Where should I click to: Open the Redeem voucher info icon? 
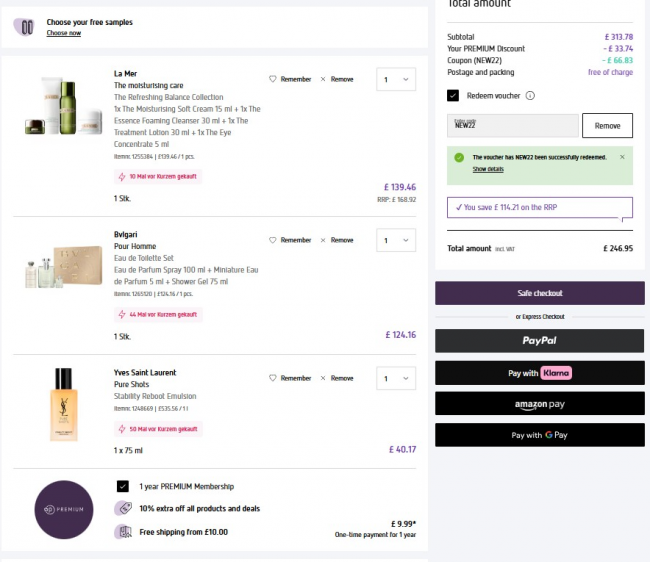[530, 96]
